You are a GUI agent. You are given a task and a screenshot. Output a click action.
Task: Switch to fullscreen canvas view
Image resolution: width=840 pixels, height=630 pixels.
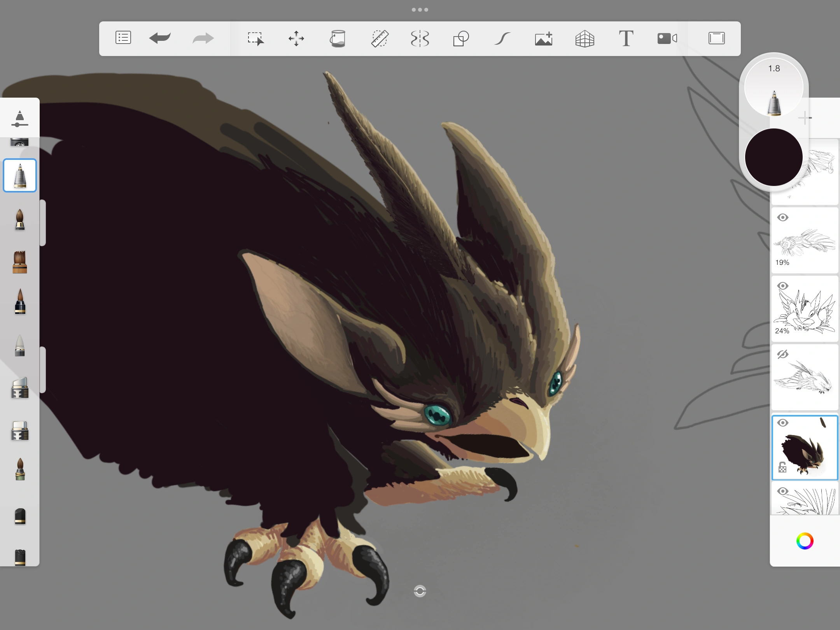(716, 38)
